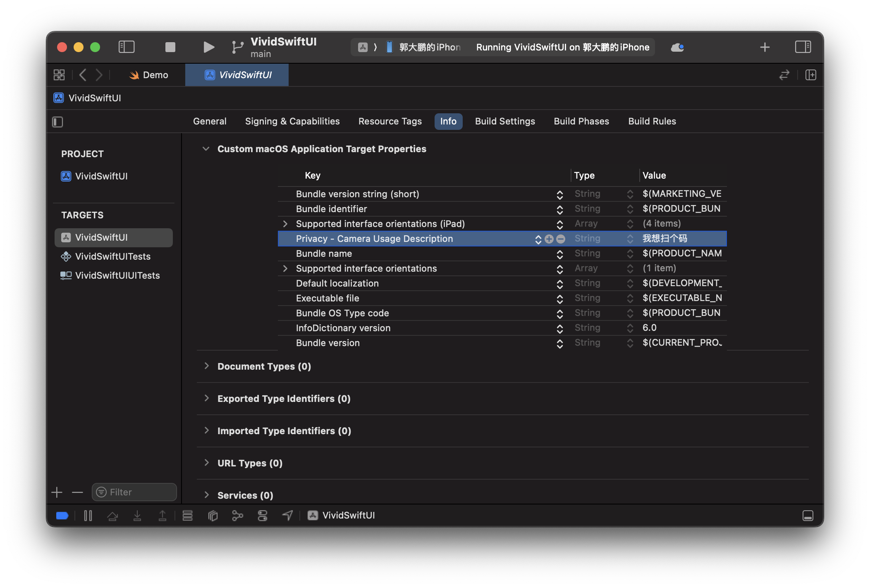Add a new target with plus
The image size is (870, 588).
(x=57, y=492)
